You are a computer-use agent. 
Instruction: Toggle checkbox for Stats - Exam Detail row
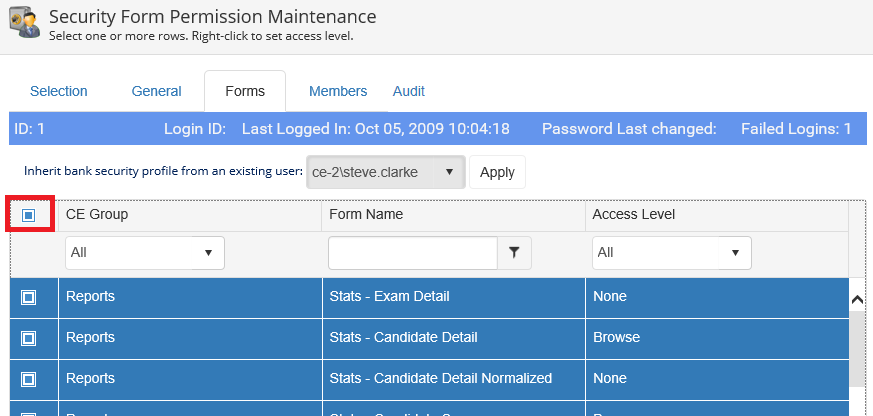tap(29, 297)
